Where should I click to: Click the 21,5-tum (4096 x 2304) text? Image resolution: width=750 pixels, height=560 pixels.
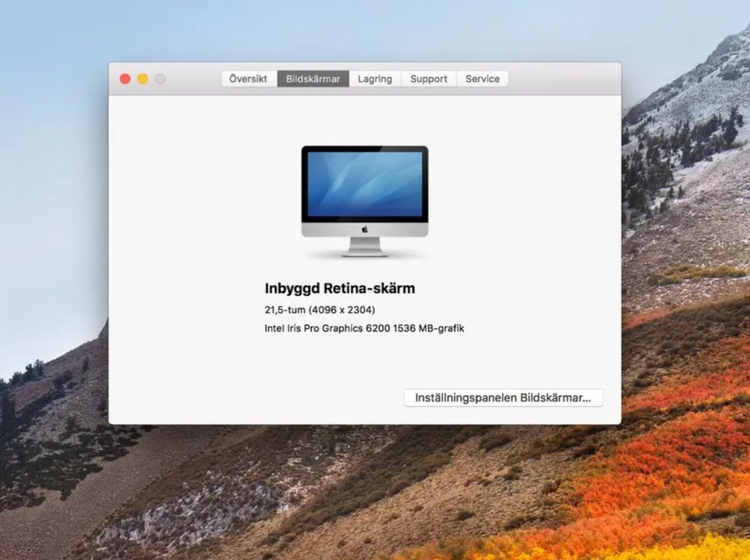pos(320,310)
